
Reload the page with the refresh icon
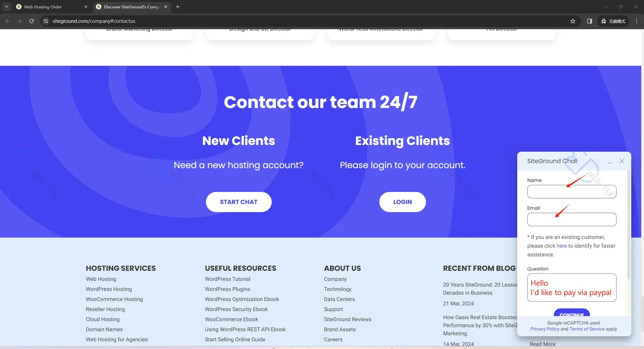32,21
